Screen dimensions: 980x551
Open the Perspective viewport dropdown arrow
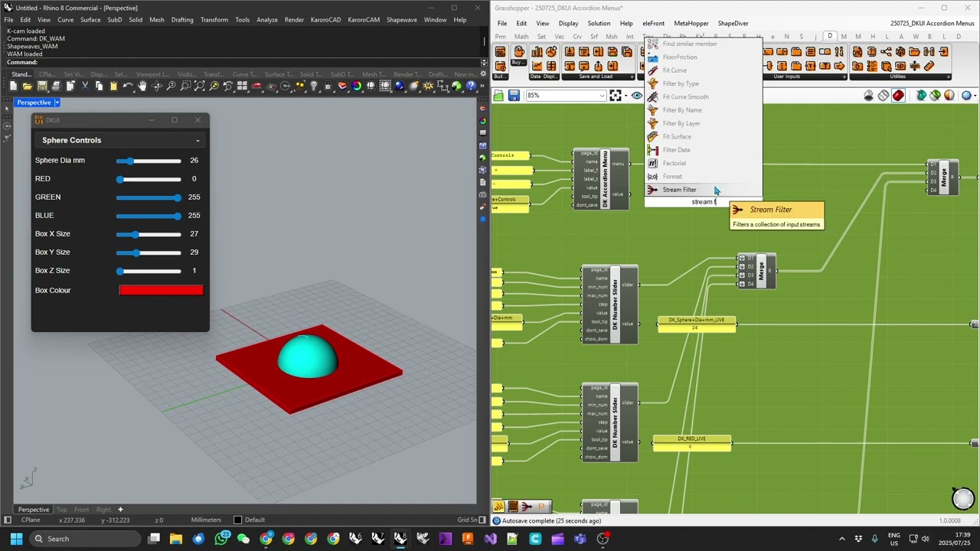pyautogui.click(x=57, y=103)
